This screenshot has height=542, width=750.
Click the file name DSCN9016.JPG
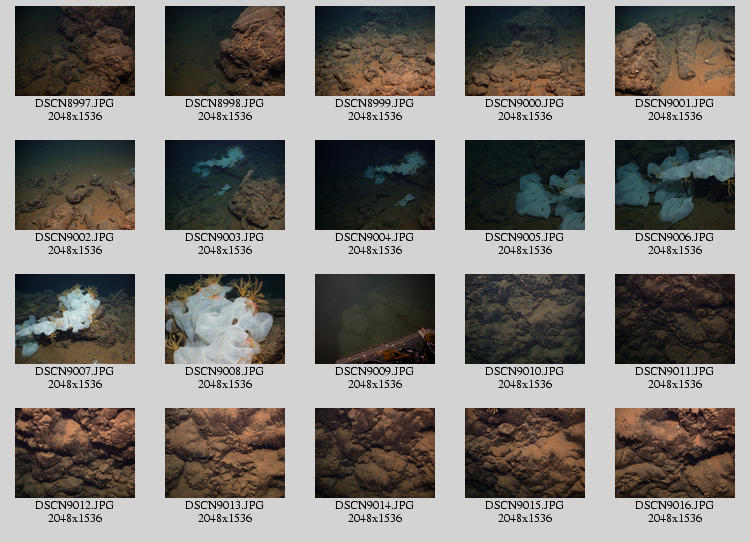click(675, 505)
